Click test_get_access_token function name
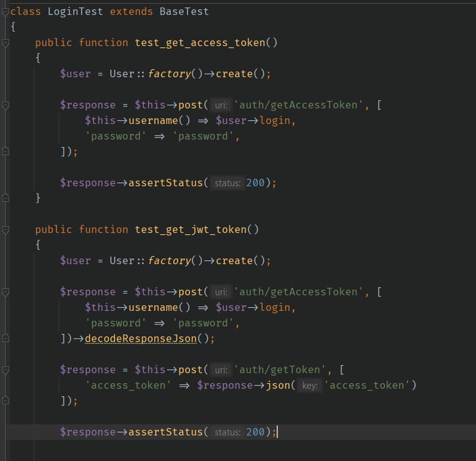This screenshot has height=461, width=476. pyautogui.click(x=200, y=43)
